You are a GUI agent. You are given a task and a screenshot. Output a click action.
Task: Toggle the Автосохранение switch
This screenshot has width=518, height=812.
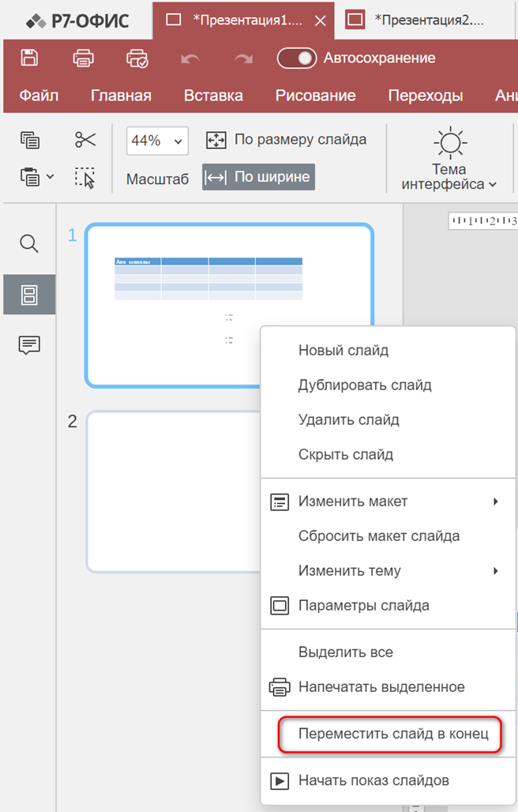[297, 58]
